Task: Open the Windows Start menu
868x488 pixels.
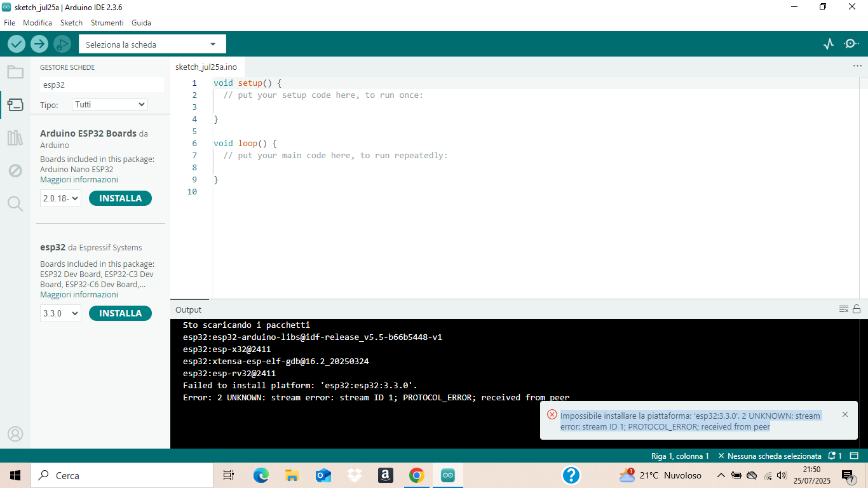Action: pos(15,475)
